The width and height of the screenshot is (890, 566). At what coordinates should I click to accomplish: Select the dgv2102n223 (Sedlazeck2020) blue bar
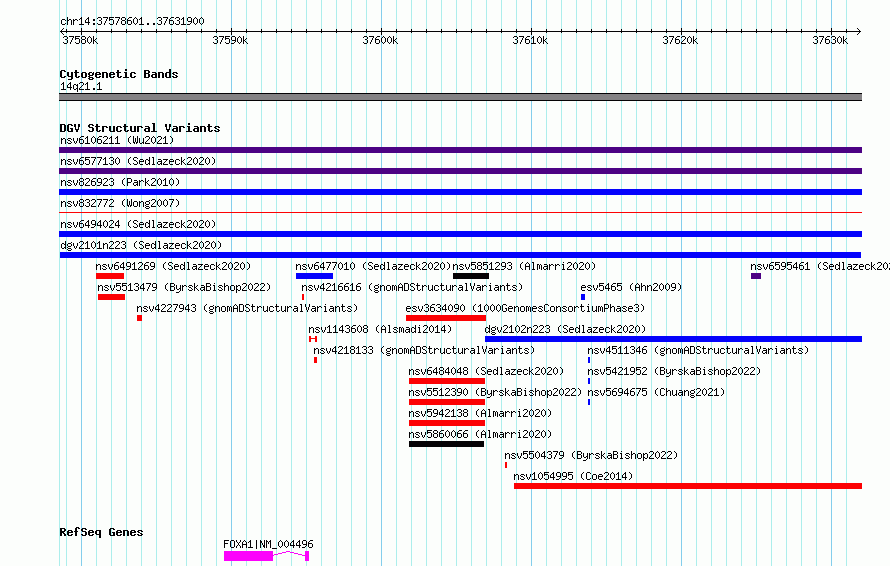tap(674, 339)
